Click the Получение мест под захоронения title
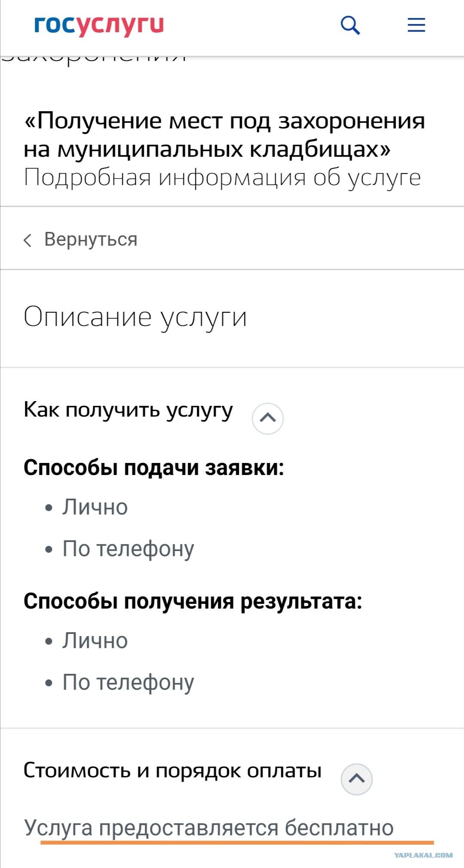The height and width of the screenshot is (868, 464). [x=224, y=135]
